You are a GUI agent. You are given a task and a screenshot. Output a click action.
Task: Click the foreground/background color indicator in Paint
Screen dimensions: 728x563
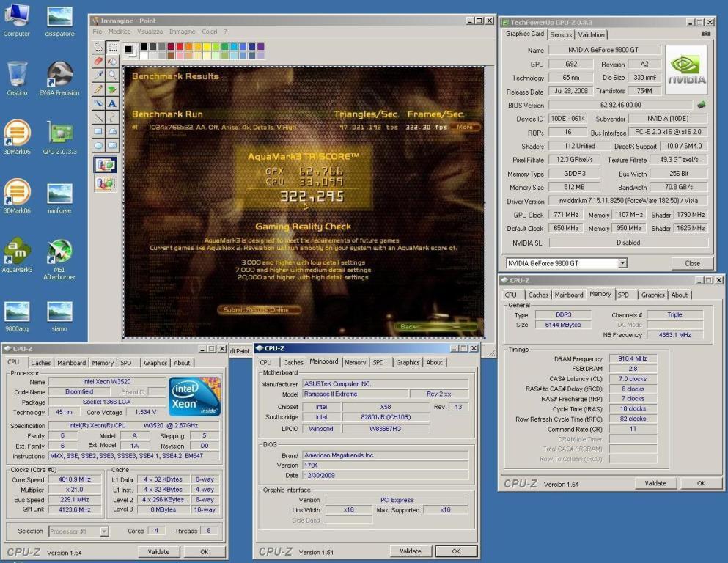pyautogui.click(x=130, y=51)
